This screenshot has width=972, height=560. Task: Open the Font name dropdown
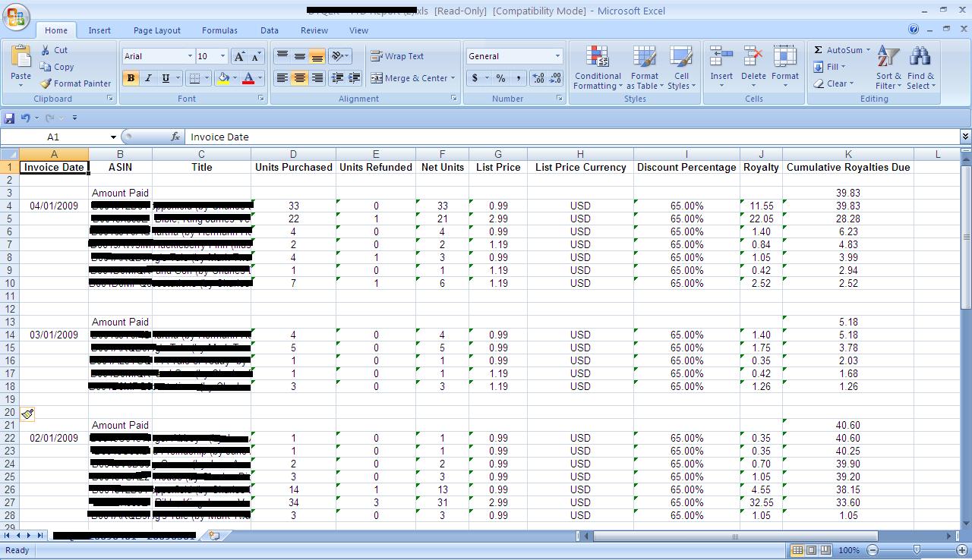pos(190,56)
